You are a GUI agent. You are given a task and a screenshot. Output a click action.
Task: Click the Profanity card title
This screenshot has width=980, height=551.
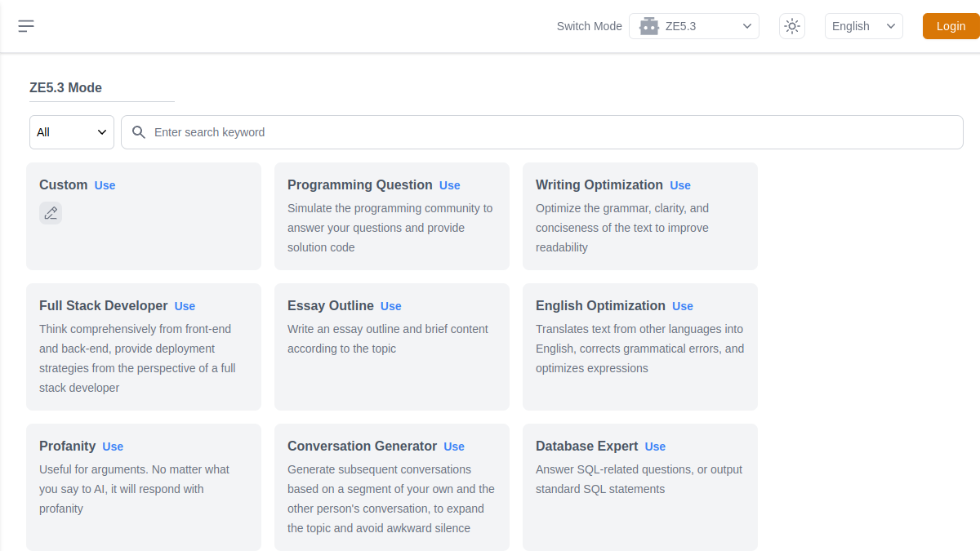pos(68,447)
